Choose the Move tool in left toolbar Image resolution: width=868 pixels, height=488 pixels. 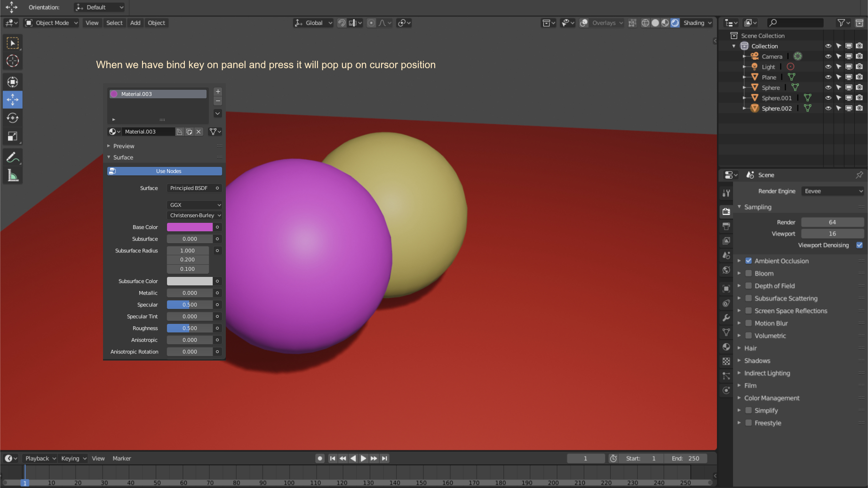pos(13,100)
